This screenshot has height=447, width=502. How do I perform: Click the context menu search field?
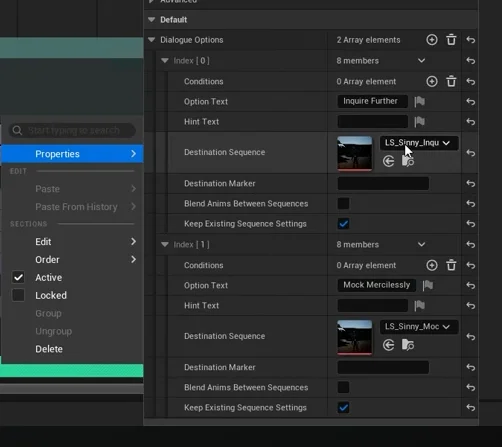point(72,130)
